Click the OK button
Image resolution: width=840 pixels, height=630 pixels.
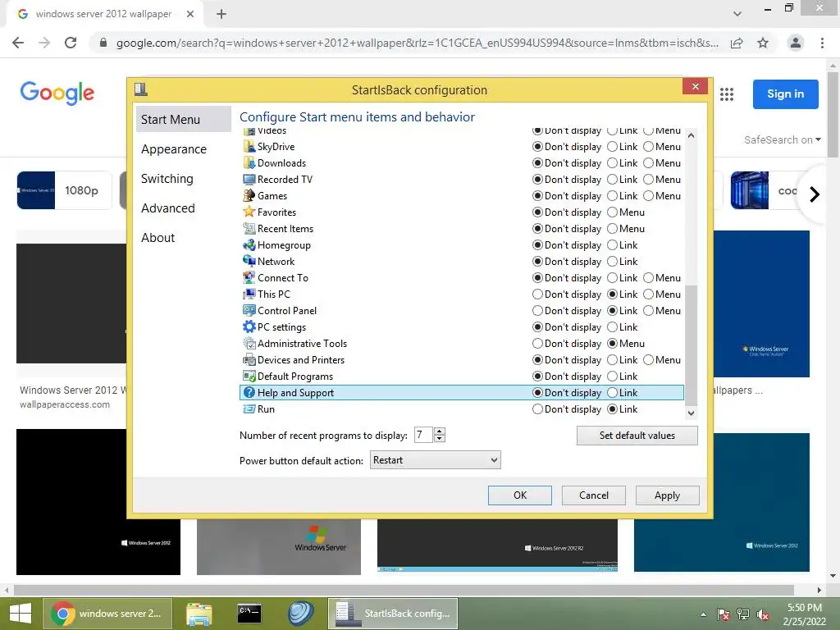(x=519, y=495)
